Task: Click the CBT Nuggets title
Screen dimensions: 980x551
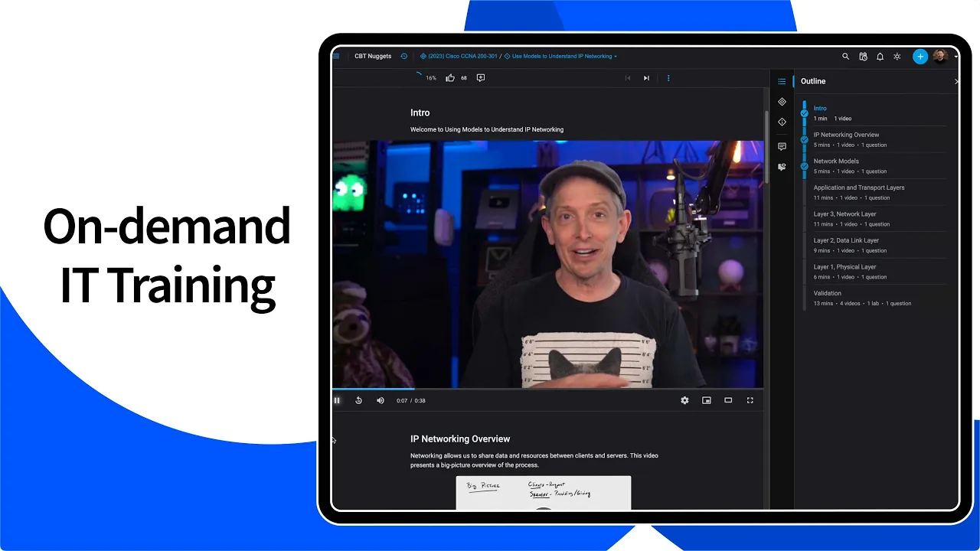Action: [x=373, y=56]
